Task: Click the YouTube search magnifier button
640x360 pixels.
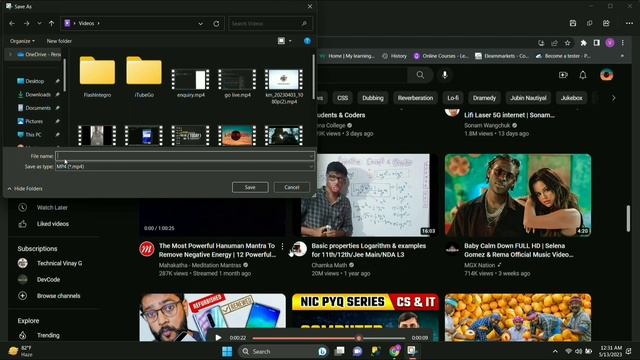Action: tap(420, 75)
